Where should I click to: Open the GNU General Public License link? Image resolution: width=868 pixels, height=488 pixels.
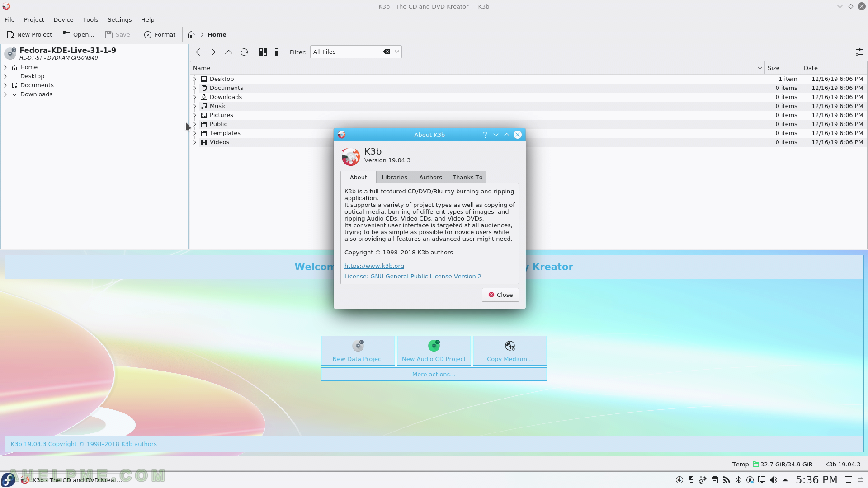point(413,276)
